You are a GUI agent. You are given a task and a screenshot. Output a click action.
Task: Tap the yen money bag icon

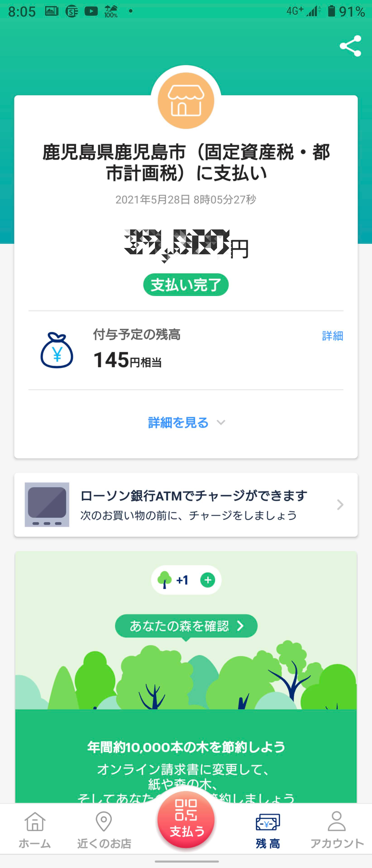[57, 350]
